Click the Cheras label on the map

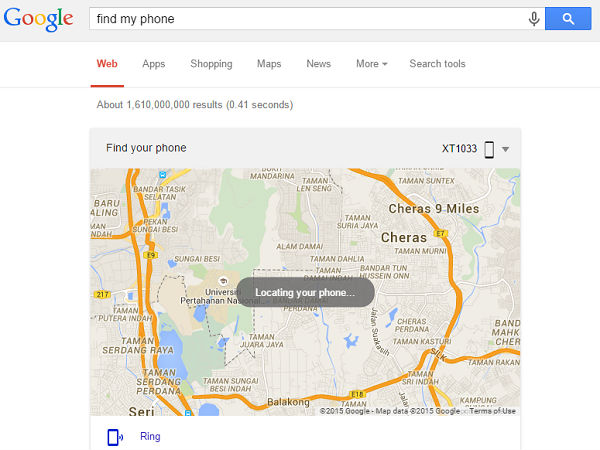[x=404, y=238]
